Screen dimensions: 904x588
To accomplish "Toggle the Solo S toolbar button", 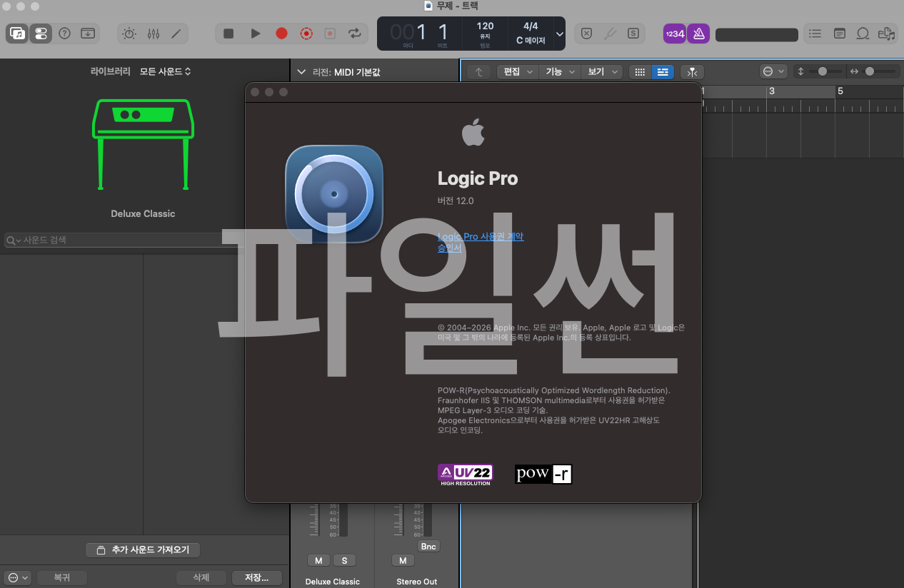I will tap(633, 34).
